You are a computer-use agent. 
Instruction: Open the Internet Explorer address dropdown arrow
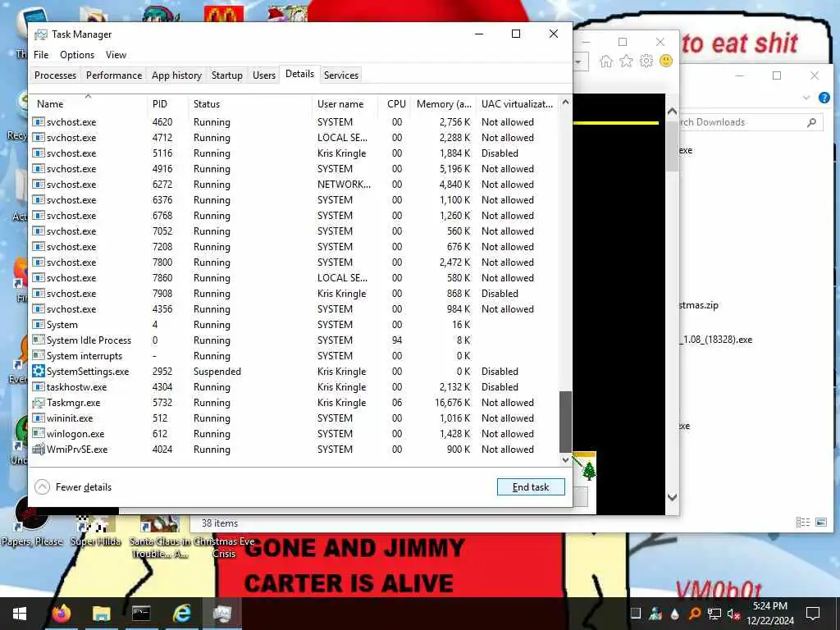pos(578,62)
